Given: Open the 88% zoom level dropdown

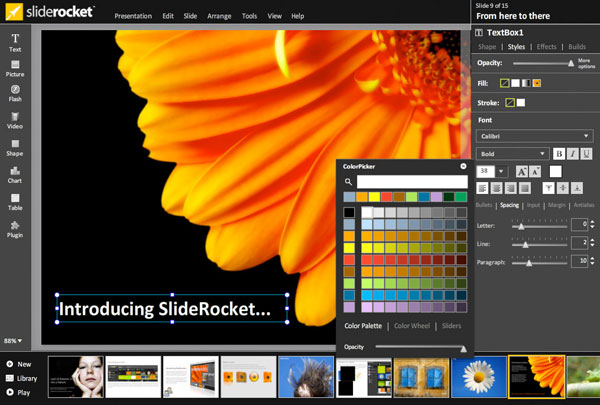Looking at the screenshot, I should [13, 340].
